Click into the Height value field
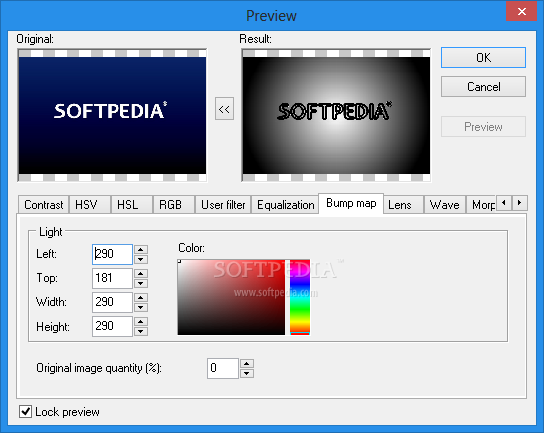The height and width of the screenshot is (433, 544). tap(112, 326)
